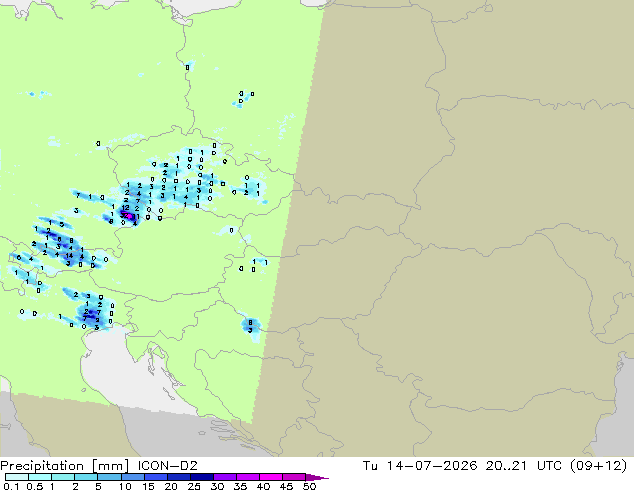Image resolution: width=634 pixels, height=490 pixels.
Task: Click the '10' legend scale label
Action: pyautogui.click(x=125, y=486)
